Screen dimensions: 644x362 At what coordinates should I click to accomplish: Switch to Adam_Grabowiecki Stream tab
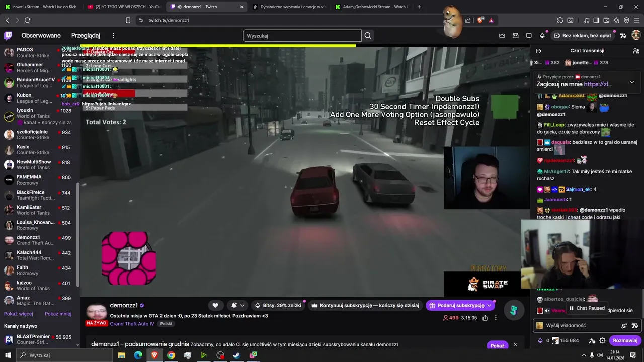pos(371,7)
